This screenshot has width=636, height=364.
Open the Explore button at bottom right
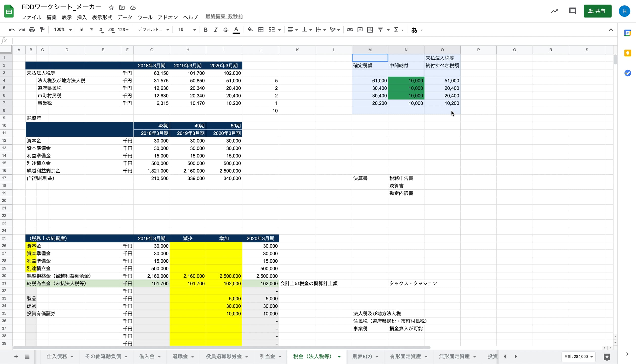pos(607,357)
